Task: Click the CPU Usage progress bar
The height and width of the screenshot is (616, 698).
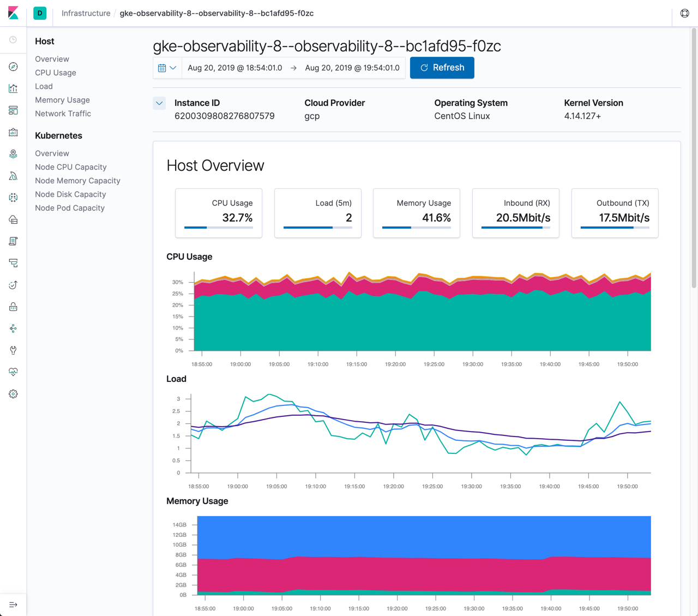Action: pos(218,228)
